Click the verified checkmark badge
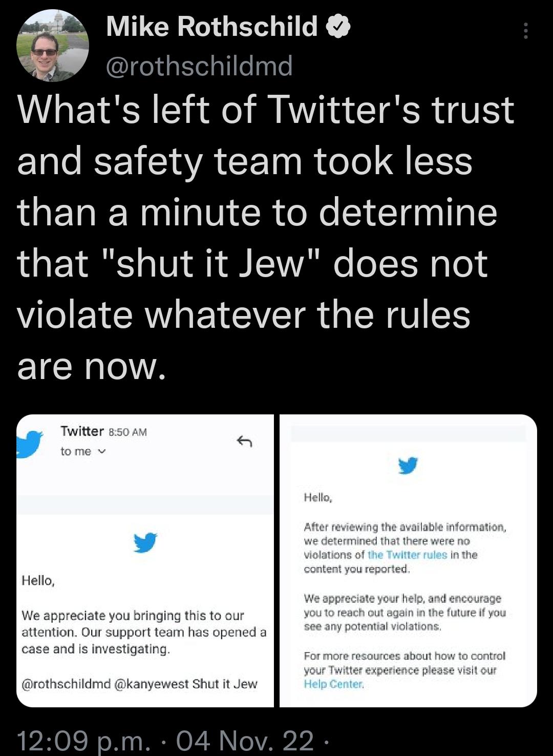Image resolution: width=553 pixels, height=756 pixels. [x=337, y=28]
